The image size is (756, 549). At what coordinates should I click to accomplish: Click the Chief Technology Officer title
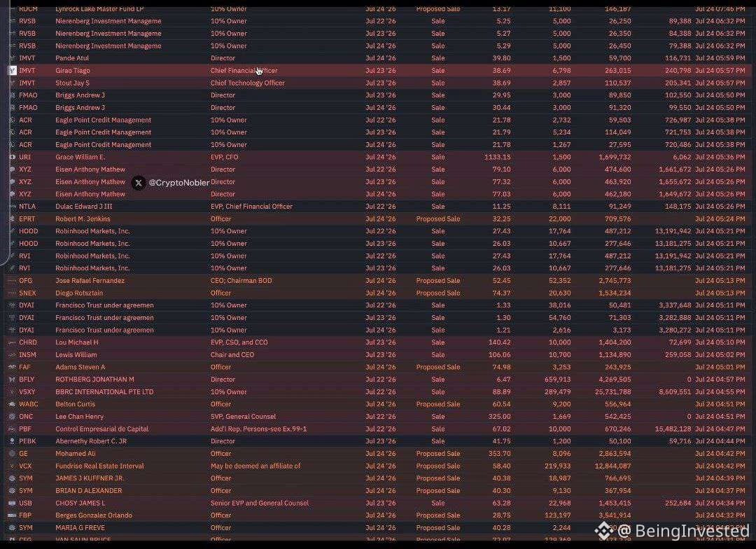(x=247, y=83)
